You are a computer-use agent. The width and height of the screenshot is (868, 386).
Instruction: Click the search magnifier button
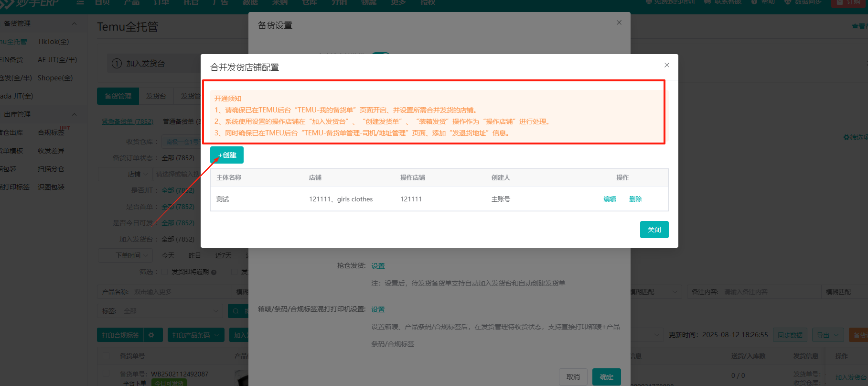[238, 311]
